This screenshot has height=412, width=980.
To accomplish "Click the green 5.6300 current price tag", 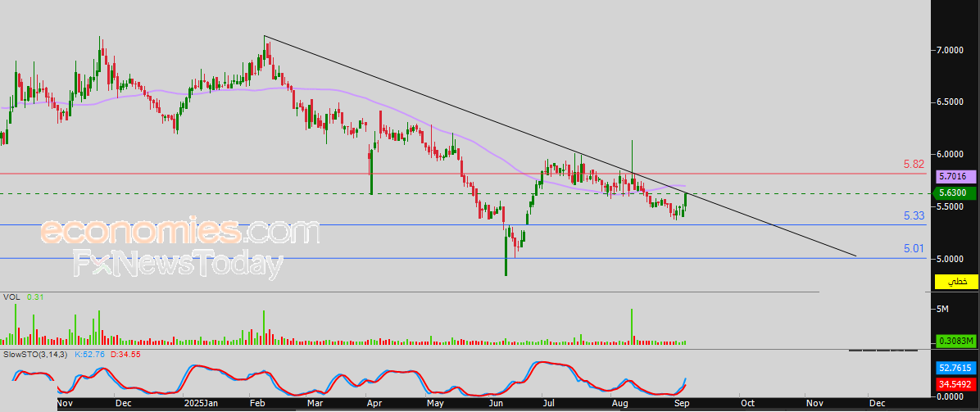I will pyautogui.click(x=955, y=193).
